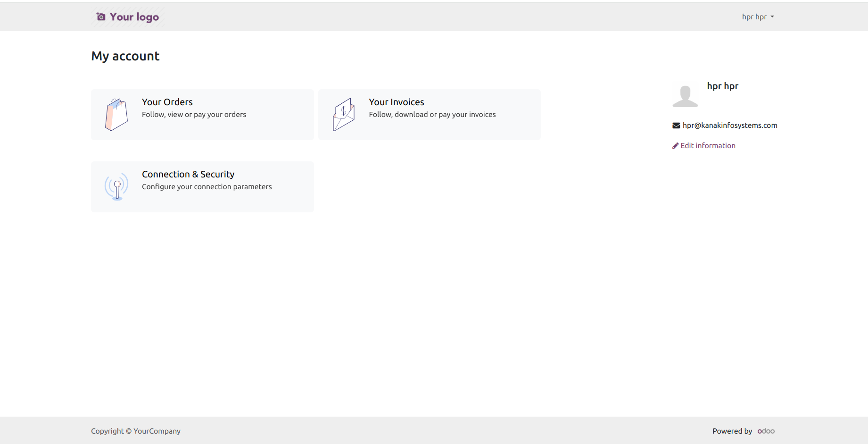Click 'Follow, download or pay your invoices' text
868x444 pixels.
pyautogui.click(x=432, y=115)
